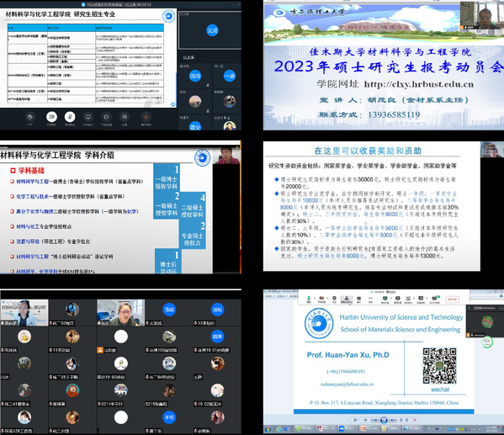Click the annotation pen icon in meeting toolbar
This screenshot has width=504, height=435.
coord(407,299)
